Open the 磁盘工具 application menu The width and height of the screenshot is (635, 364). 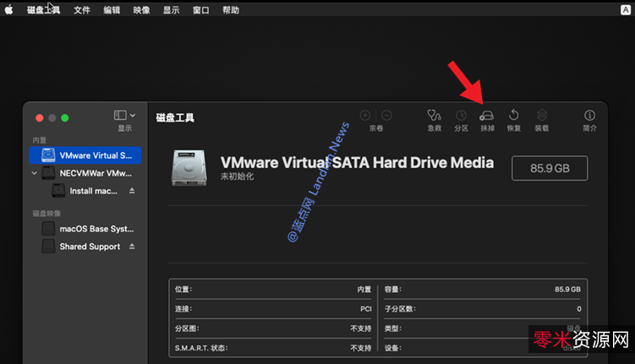[43, 10]
